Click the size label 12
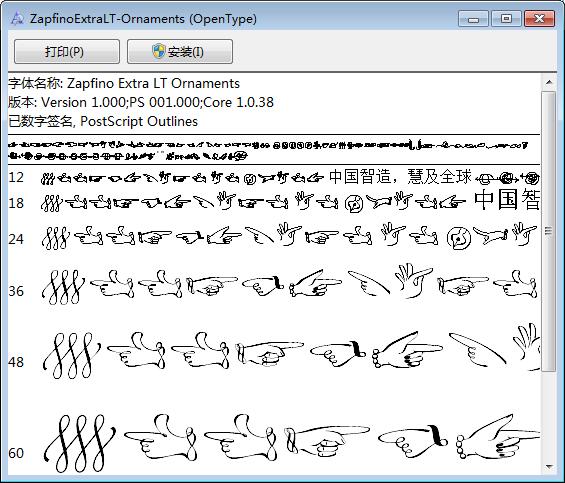The width and height of the screenshot is (565, 483). click(x=16, y=177)
